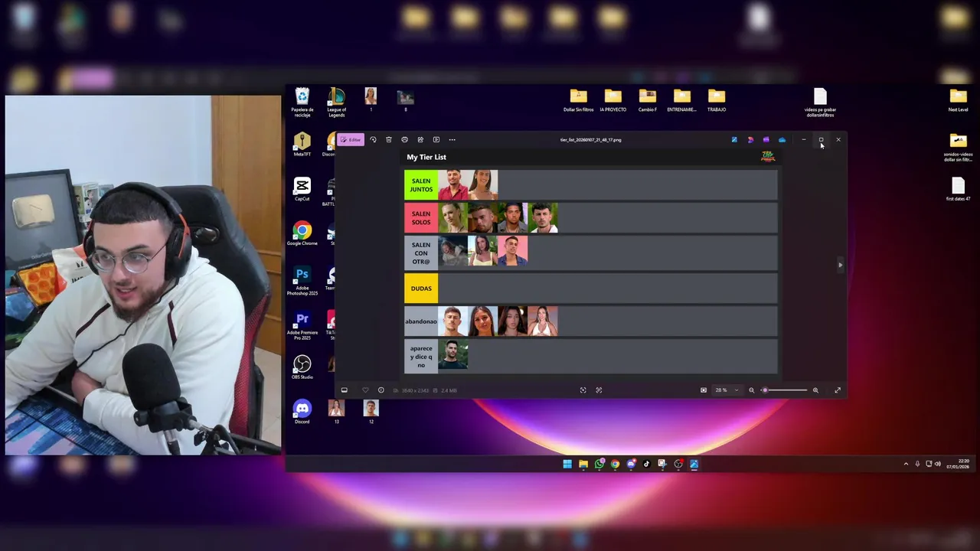Open File Explorer from the taskbar
This screenshot has height=551, width=980.
583,464
